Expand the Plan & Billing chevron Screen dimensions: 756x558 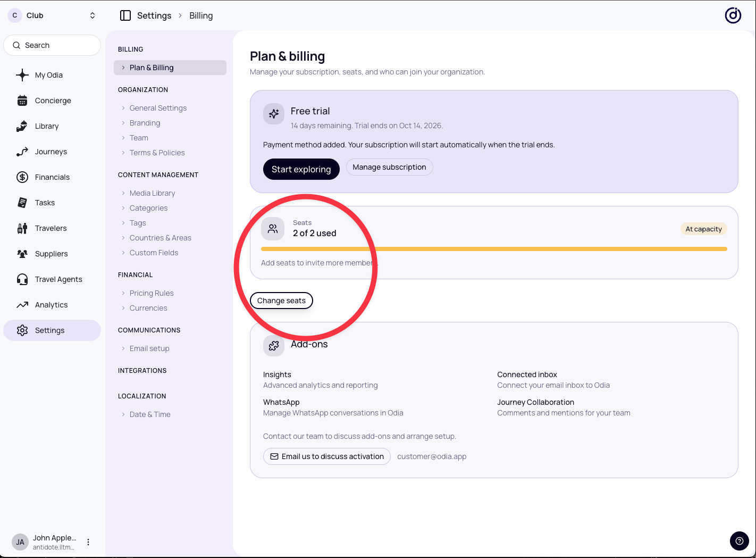[x=123, y=68]
